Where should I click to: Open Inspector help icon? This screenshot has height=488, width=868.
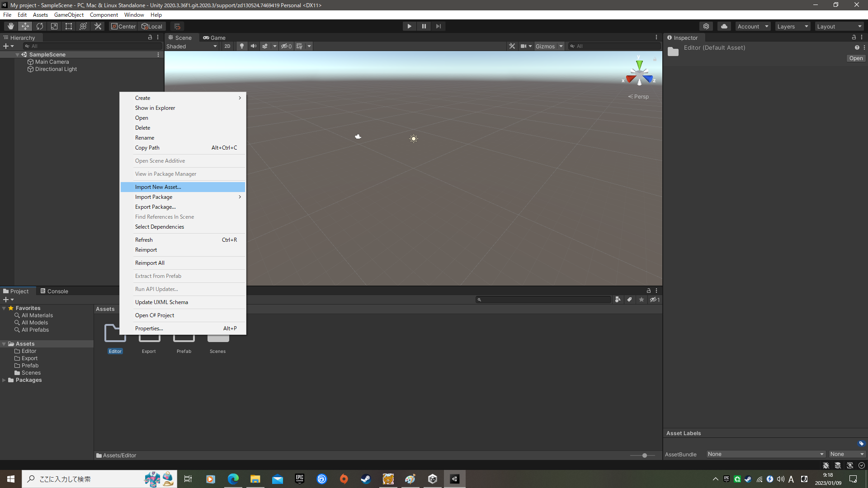[x=857, y=47]
